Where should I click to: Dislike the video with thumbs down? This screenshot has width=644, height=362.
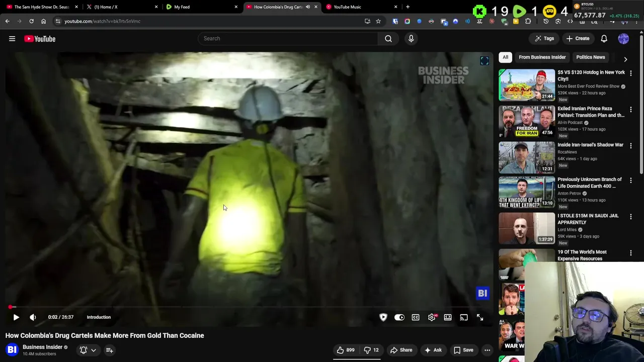[371, 350]
